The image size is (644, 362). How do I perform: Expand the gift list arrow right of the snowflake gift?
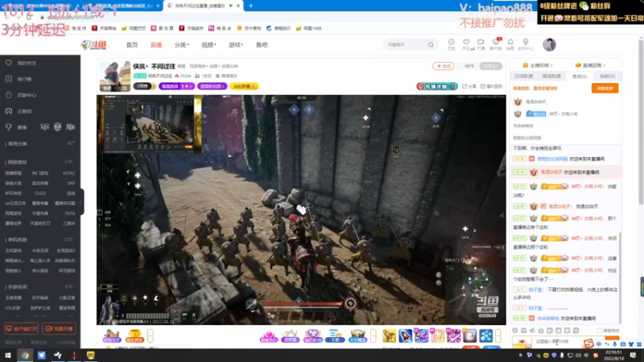coord(498,335)
